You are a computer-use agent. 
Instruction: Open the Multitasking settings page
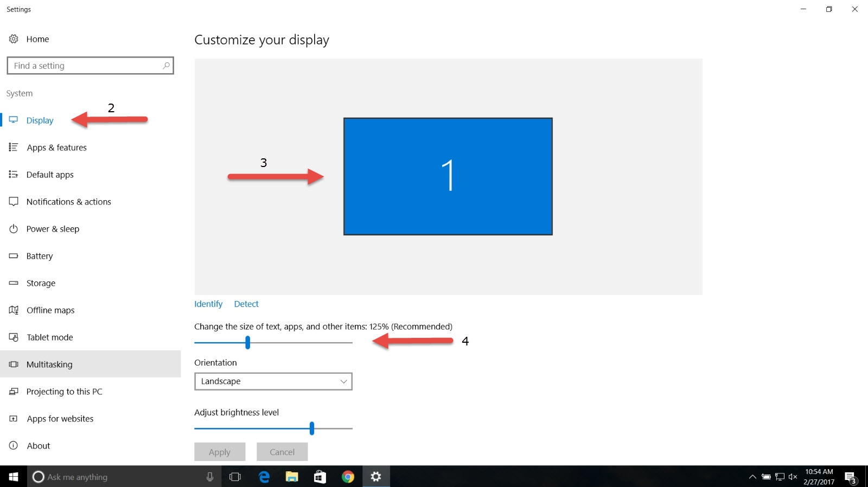pos(49,364)
